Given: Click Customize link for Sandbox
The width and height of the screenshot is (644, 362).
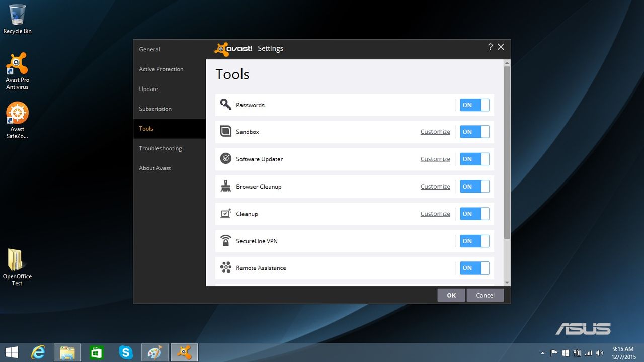Looking at the screenshot, I should coord(435,132).
